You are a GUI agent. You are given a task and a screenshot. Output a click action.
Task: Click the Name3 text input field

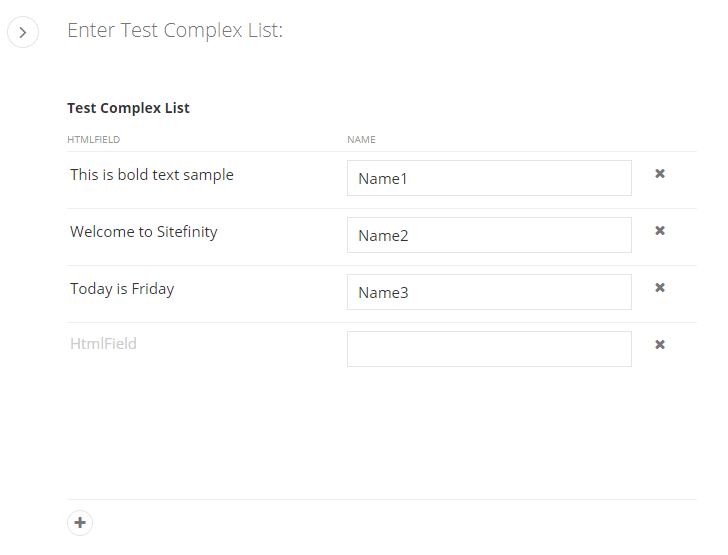(489, 292)
